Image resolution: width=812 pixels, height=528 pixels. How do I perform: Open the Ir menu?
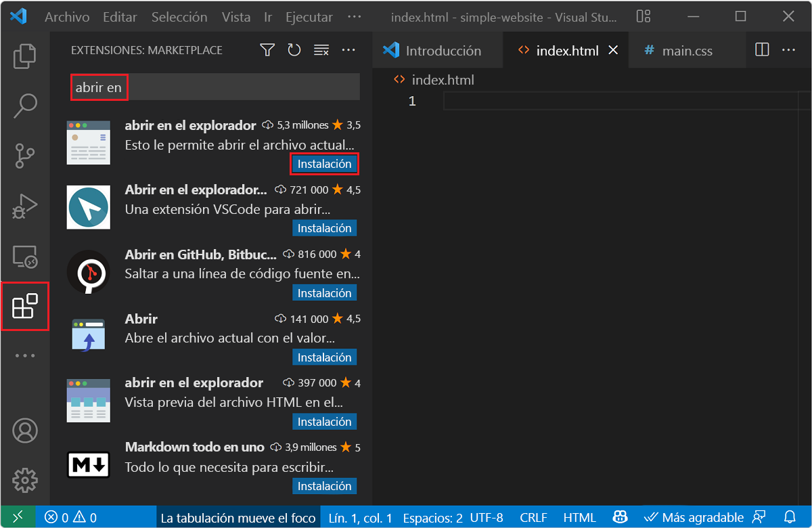268,17
